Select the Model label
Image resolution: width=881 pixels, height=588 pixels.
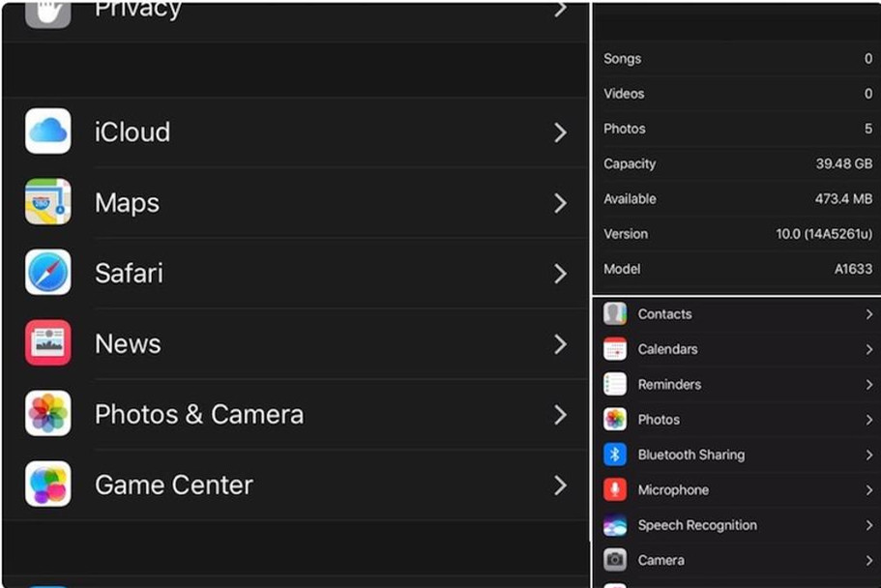(x=622, y=269)
